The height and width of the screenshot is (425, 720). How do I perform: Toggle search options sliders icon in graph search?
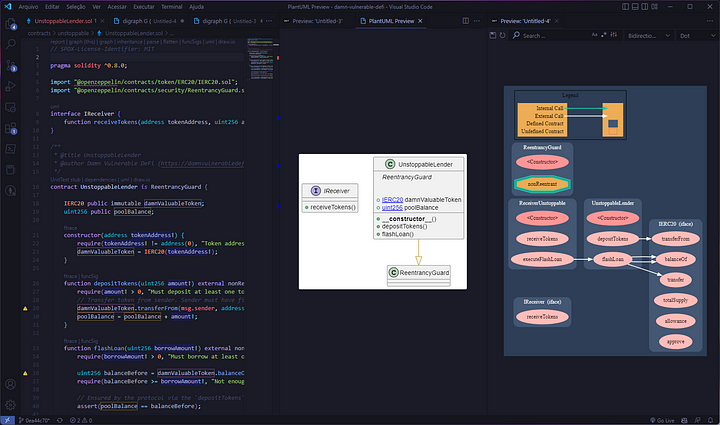click(614, 35)
